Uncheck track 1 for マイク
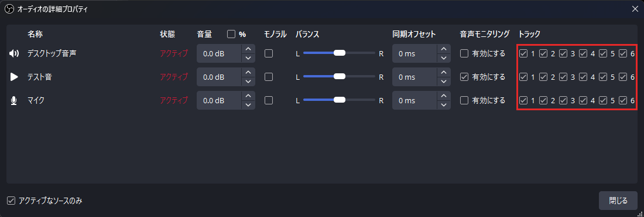The image size is (644, 217). 523,100
